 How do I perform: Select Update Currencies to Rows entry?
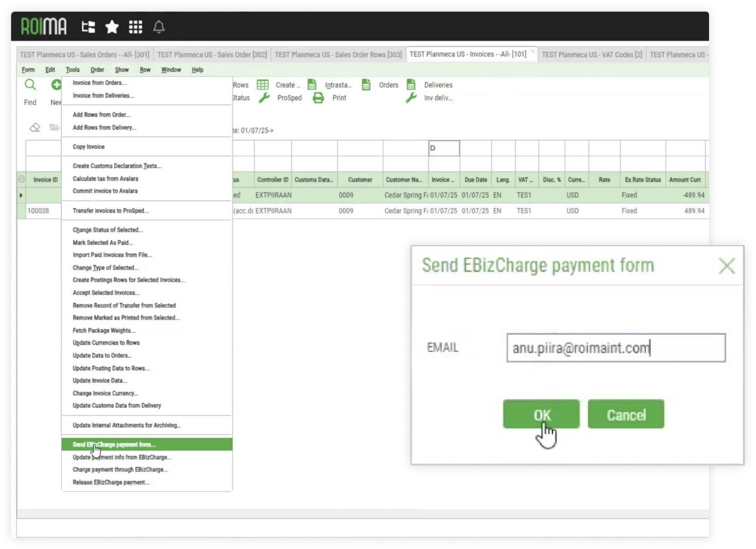click(147, 343)
